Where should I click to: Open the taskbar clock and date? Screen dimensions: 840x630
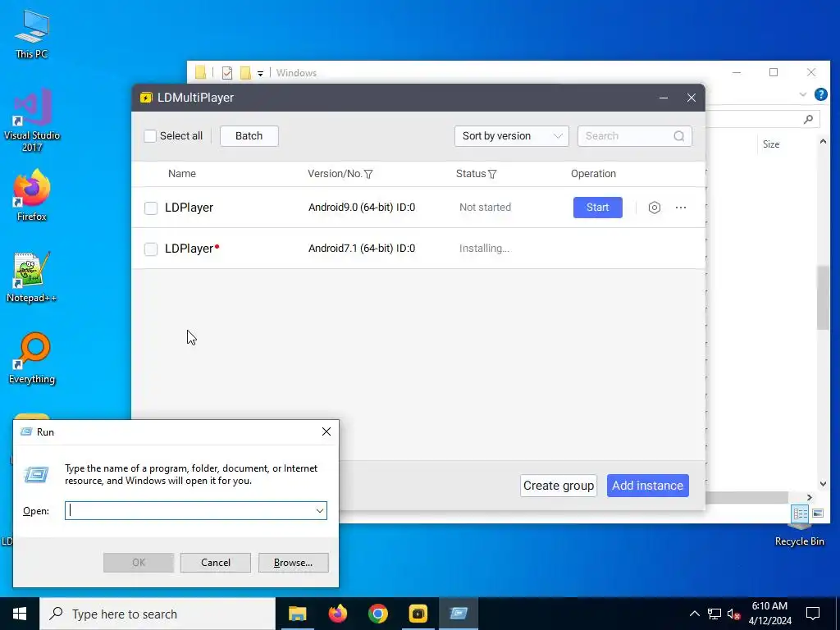click(769, 614)
